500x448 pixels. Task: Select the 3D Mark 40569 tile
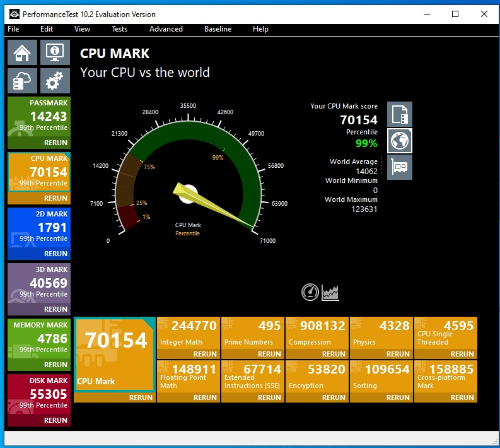(39, 283)
